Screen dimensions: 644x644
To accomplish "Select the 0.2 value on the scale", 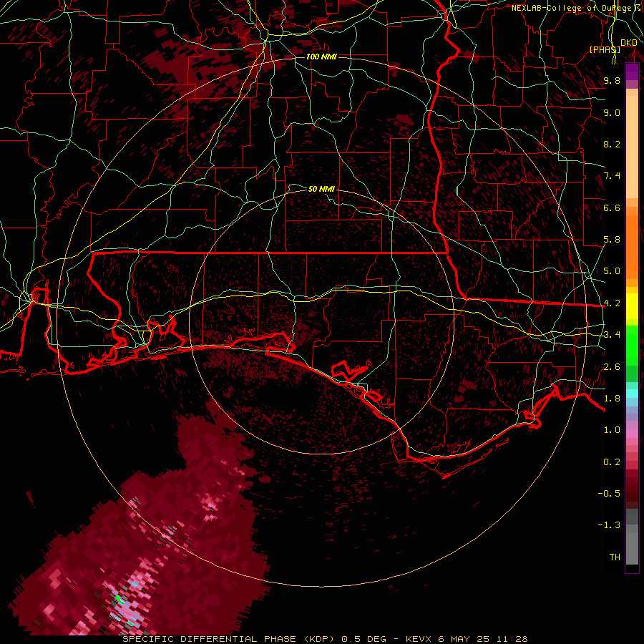I will (x=612, y=462).
